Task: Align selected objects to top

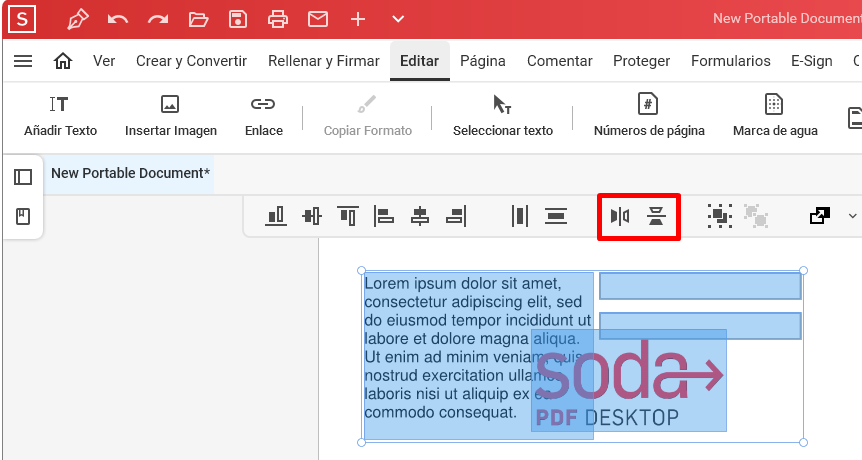Action: click(347, 216)
